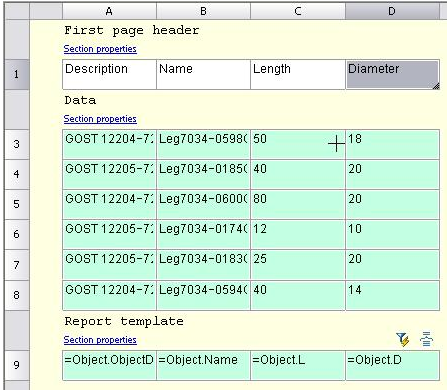This screenshot has height=390, width=447.
Task: Select column B header
Action: [203, 11]
